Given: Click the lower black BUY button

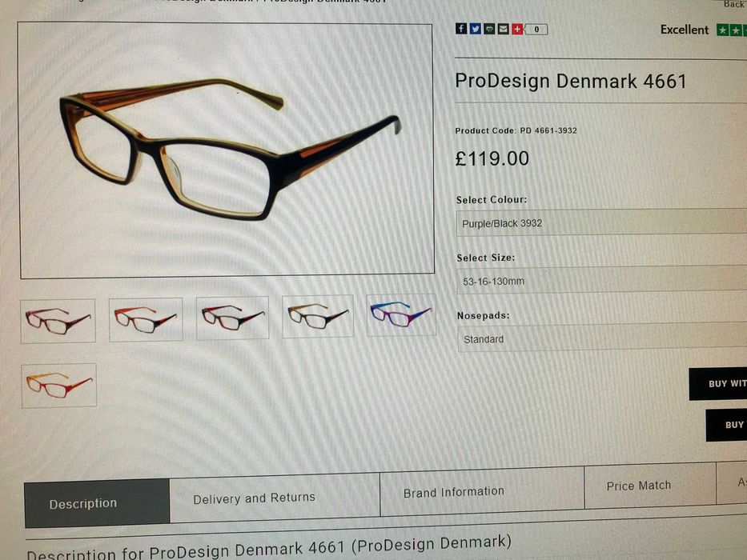Looking at the screenshot, I should pos(726,425).
